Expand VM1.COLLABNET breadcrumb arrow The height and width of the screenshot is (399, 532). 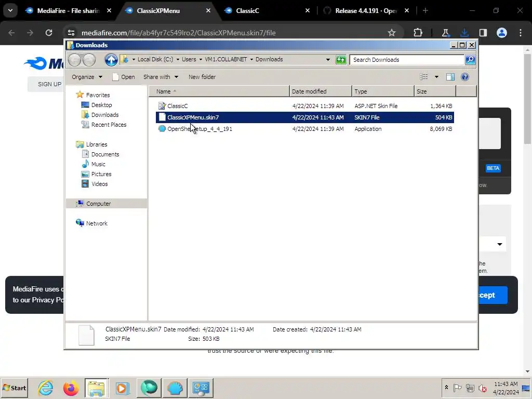[x=251, y=59]
